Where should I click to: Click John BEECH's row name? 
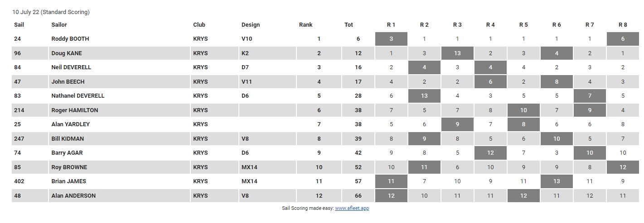point(68,82)
